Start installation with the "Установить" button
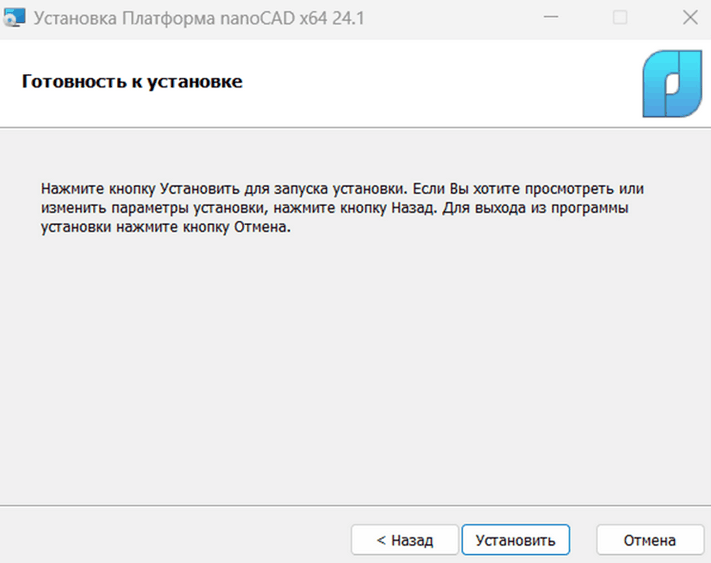The height and width of the screenshot is (563, 711). click(x=515, y=540)
